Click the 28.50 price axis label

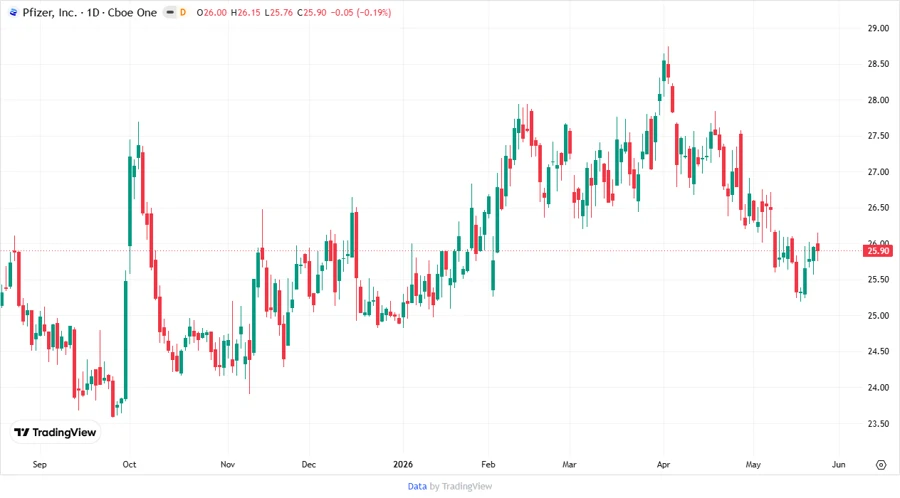(x=878, y=64)
